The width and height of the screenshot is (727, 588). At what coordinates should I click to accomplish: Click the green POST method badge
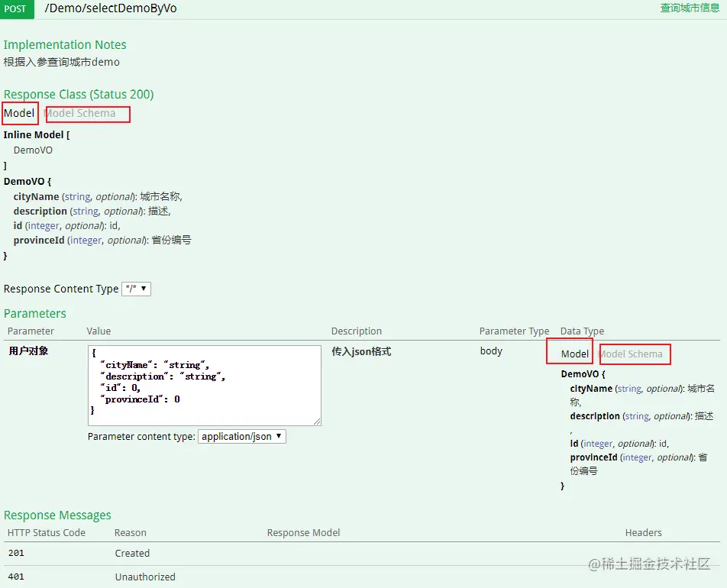click(x=16, y=9)
